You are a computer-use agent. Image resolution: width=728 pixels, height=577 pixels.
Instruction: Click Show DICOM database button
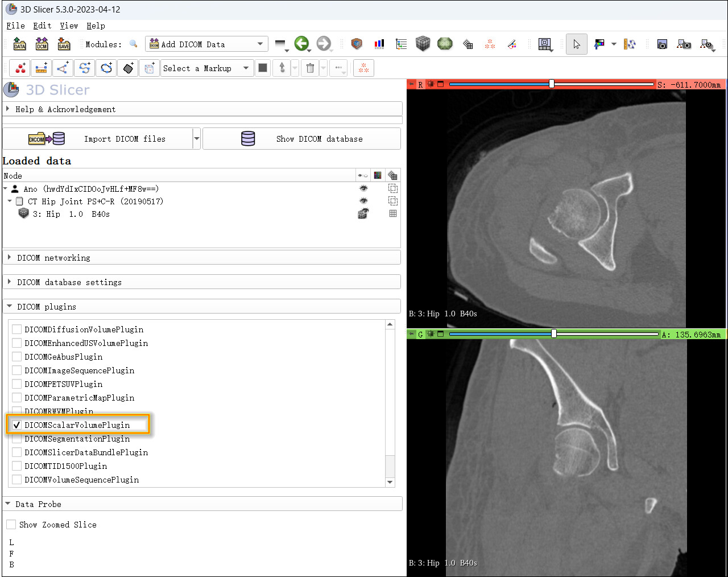(301, 138)
